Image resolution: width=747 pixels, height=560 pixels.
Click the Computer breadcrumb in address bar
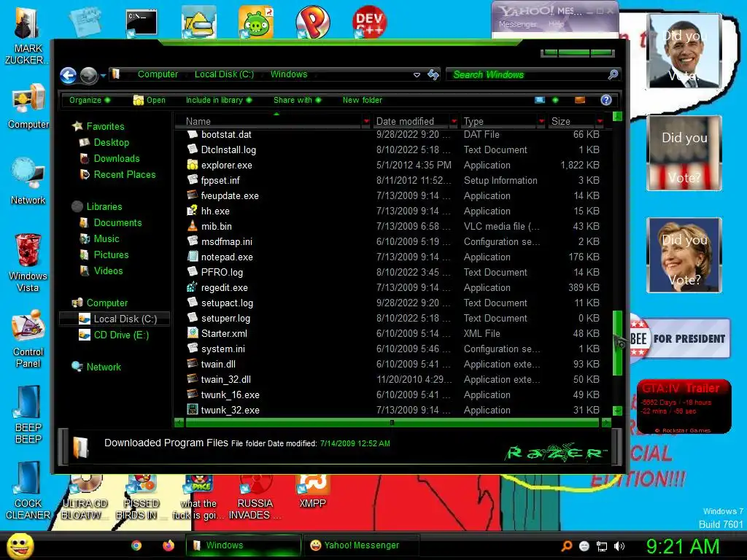(x=158, y=74)
